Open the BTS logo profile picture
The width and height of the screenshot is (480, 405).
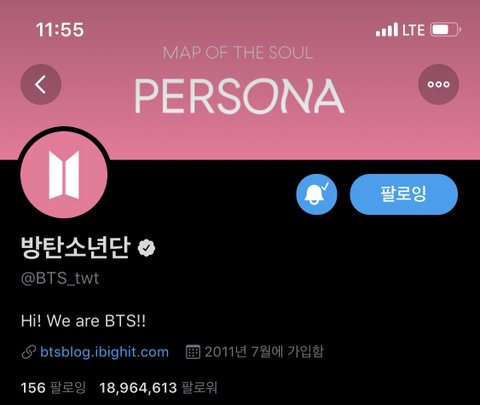64,174
